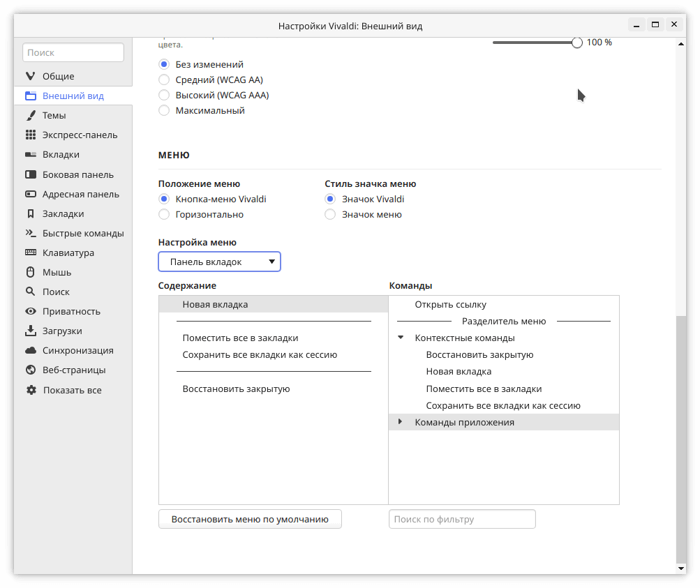Image resolution: width=700 pixels, height=588 pixels.
Task: Click the download icon beside Загрузки
Action: pyautogui.click(x=30, y=331)
